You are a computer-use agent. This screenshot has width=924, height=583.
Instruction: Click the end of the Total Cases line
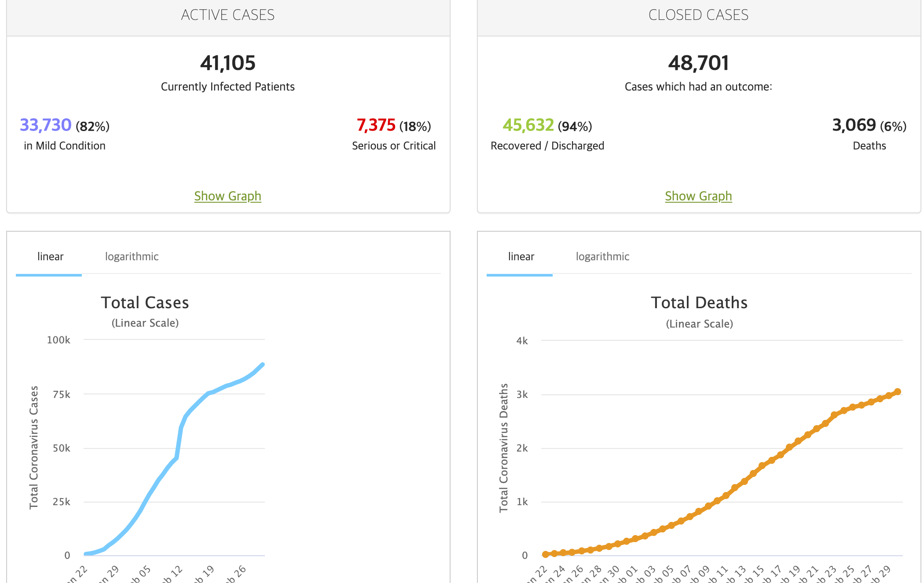coord(263,364)
